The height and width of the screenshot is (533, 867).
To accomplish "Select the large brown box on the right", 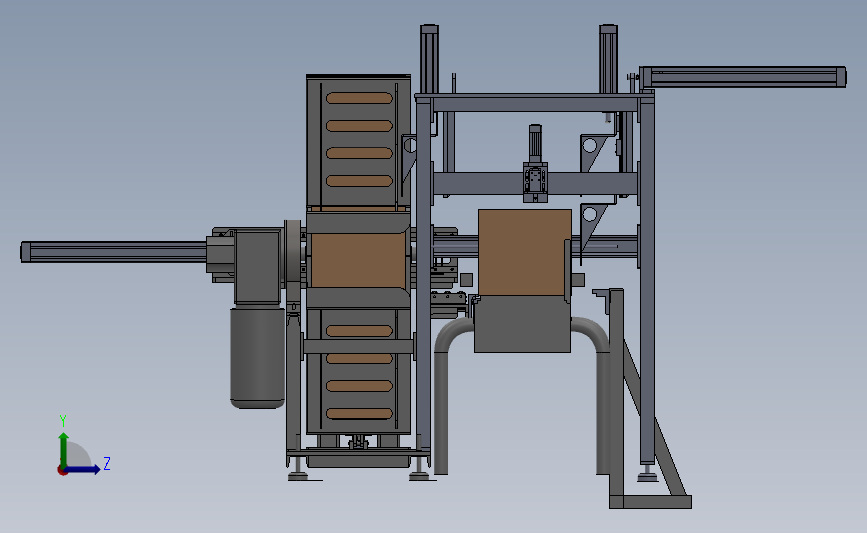I will coord(524,252).
